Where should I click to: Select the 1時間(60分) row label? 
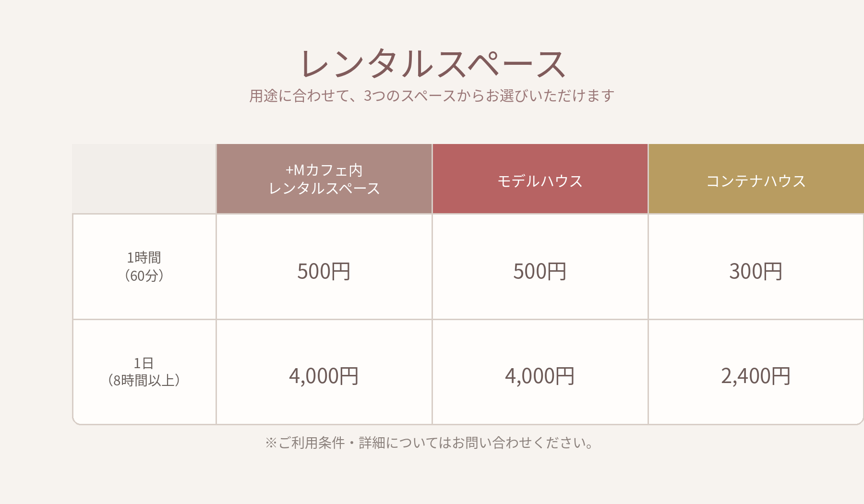[x=144, y=266]
